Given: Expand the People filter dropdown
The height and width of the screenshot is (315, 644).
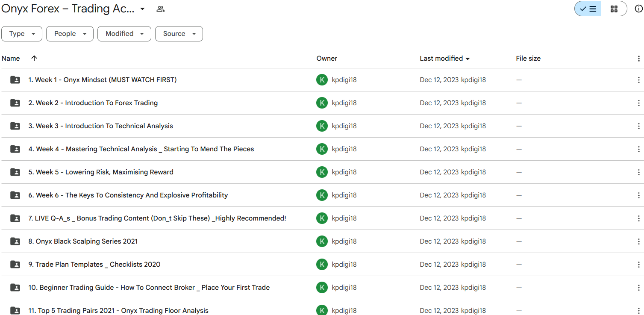Looking at the screenshot, I should click(x=70, y=34).
